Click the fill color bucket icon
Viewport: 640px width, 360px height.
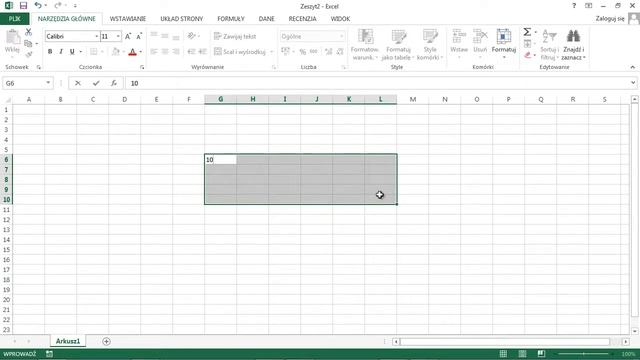(116, 52)
